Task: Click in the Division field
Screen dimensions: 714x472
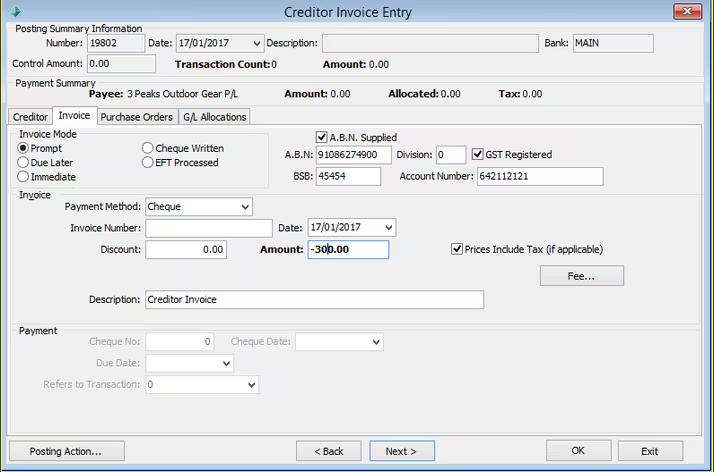Action: (x=451, y=155)
